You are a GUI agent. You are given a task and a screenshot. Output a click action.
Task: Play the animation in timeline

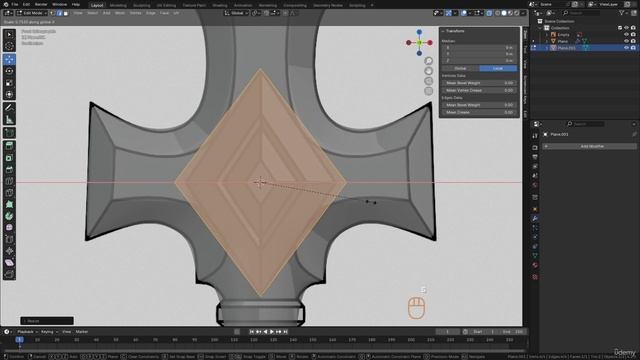point(272,332)
